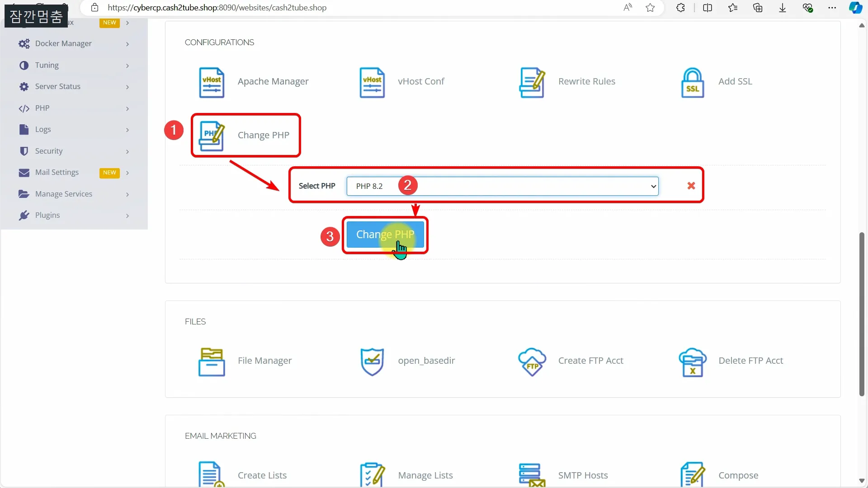Close the PHP selector with red X
The height and width of the screenshot is (488, 868).
point(691,186)
